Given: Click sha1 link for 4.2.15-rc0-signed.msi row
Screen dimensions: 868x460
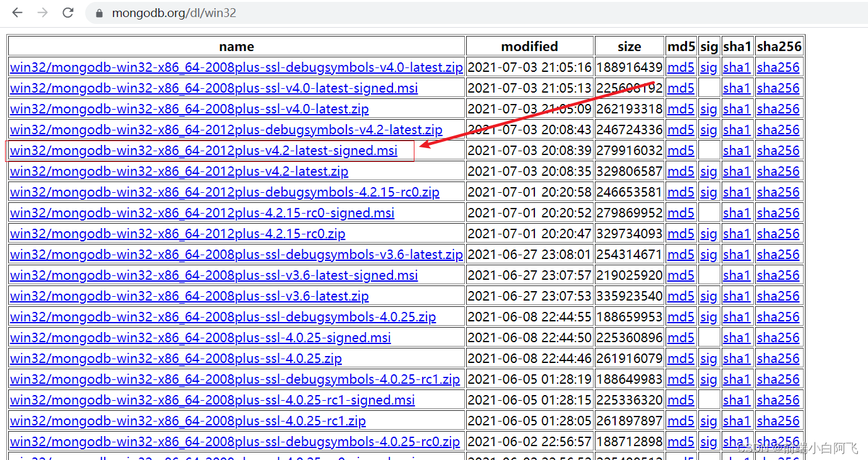Looking at the screenshot, I should coord(737,213).
